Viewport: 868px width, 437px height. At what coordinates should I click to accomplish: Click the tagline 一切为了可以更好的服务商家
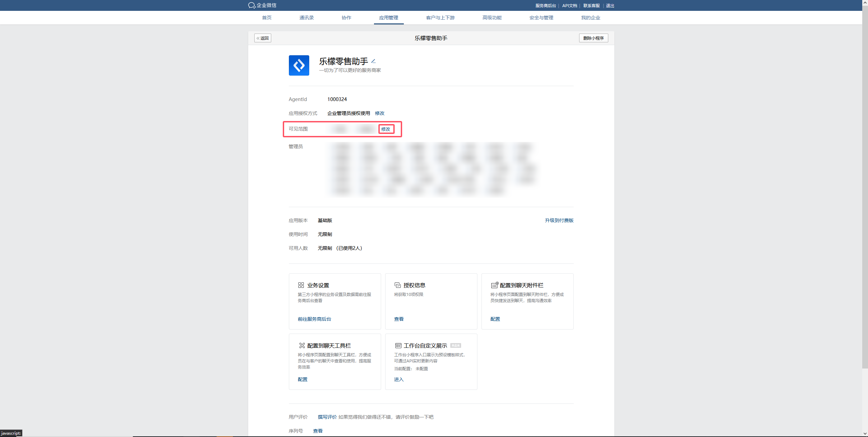(x=350, y=70)
